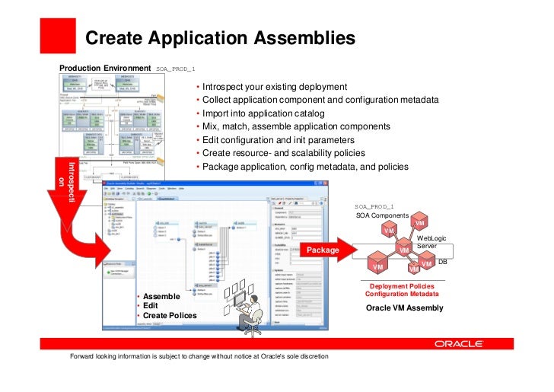The width and height of the screenshot is (554, 392).
Task: Click 'Edit configuration and init parameters' text
Action: 279,139
